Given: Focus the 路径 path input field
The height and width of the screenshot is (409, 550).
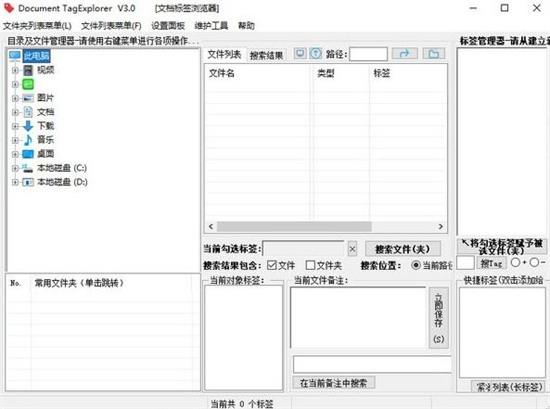Looking at the screenshot, I should click(368, 54).
